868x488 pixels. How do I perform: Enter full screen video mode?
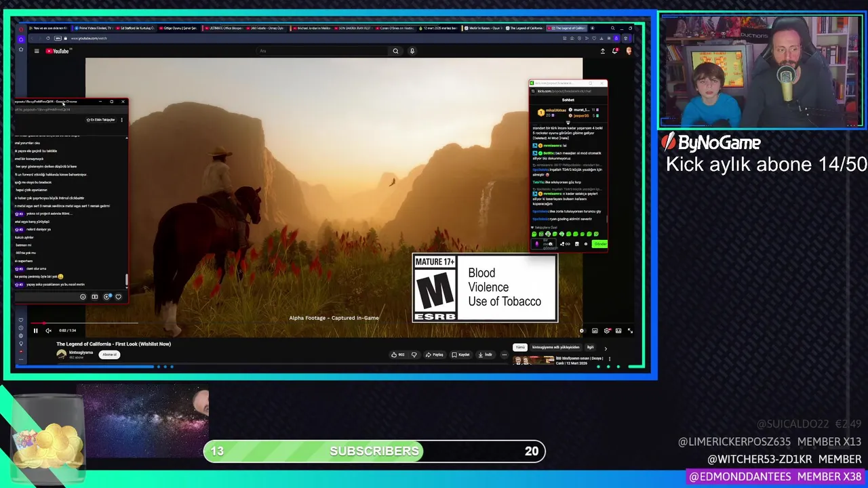click(630, 331)
